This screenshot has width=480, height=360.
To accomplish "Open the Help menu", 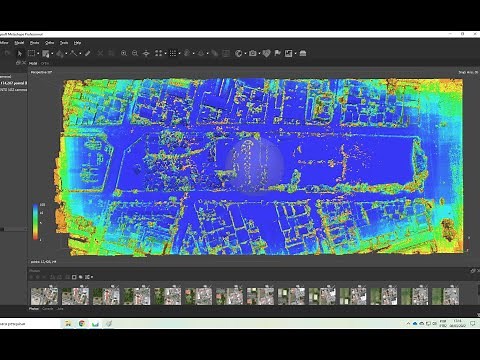I will tap(77, 43).
